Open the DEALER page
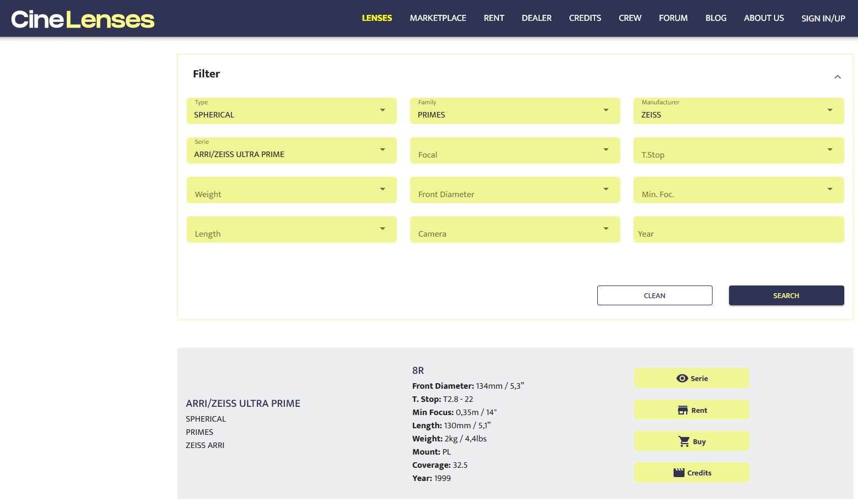Image resolution: width=858 pixels, height=504 pixels. tap(537, 18)
